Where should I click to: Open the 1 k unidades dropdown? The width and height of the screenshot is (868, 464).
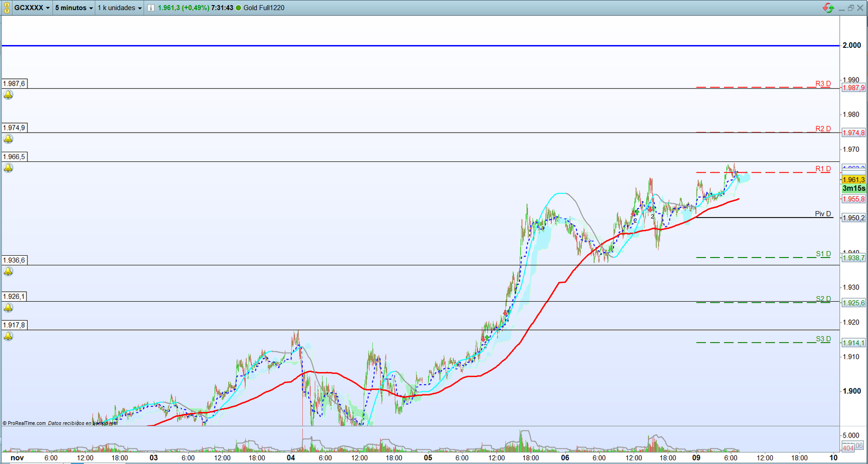click(x=119, y=8)
